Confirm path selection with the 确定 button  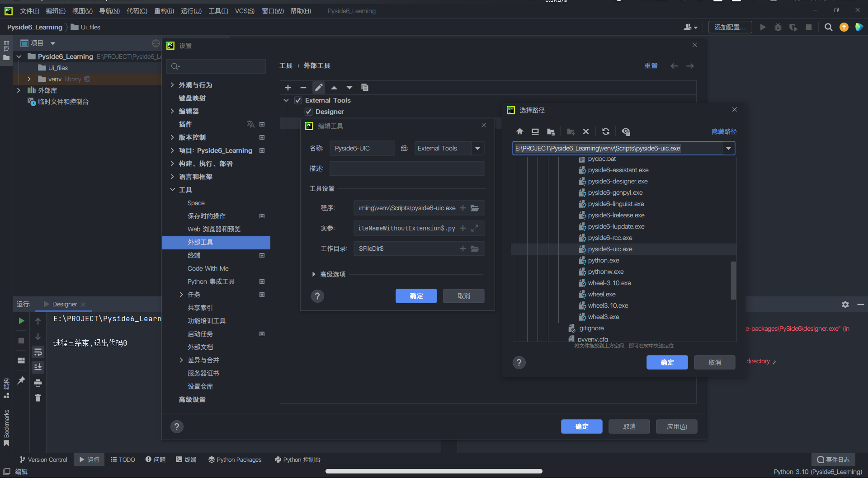[667, 362]
